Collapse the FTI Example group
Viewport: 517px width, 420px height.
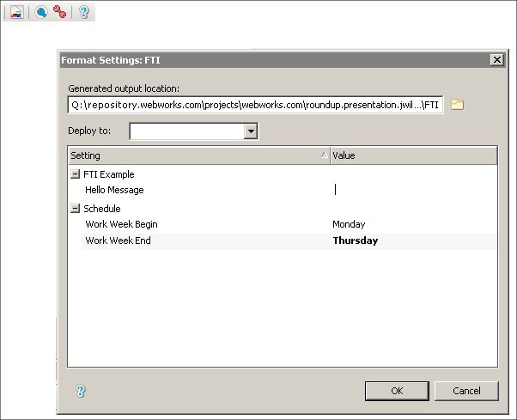(x=76, y=174)
